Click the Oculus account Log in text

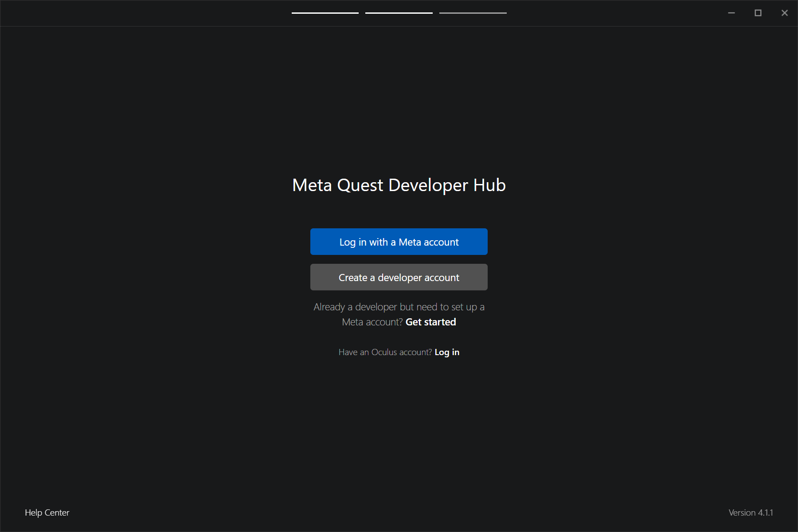(x=446, y=352)
